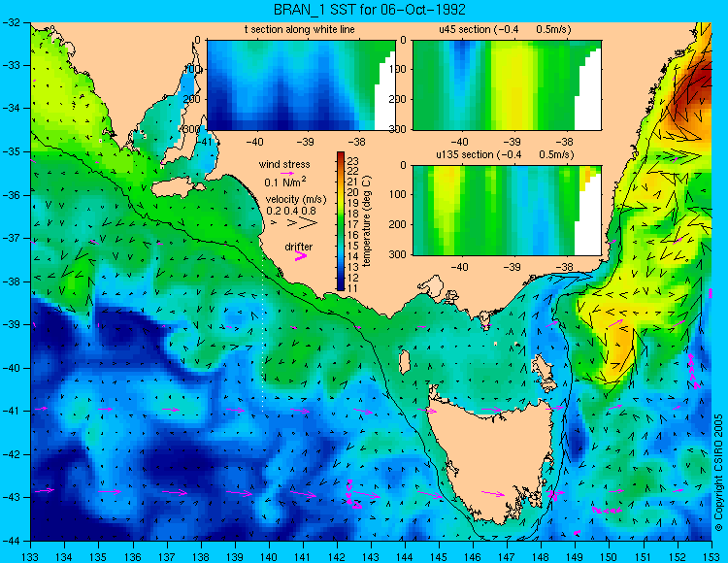Click the '-35' label on main latitude axis
728x563 pixels.
click(x=11, y=151)
